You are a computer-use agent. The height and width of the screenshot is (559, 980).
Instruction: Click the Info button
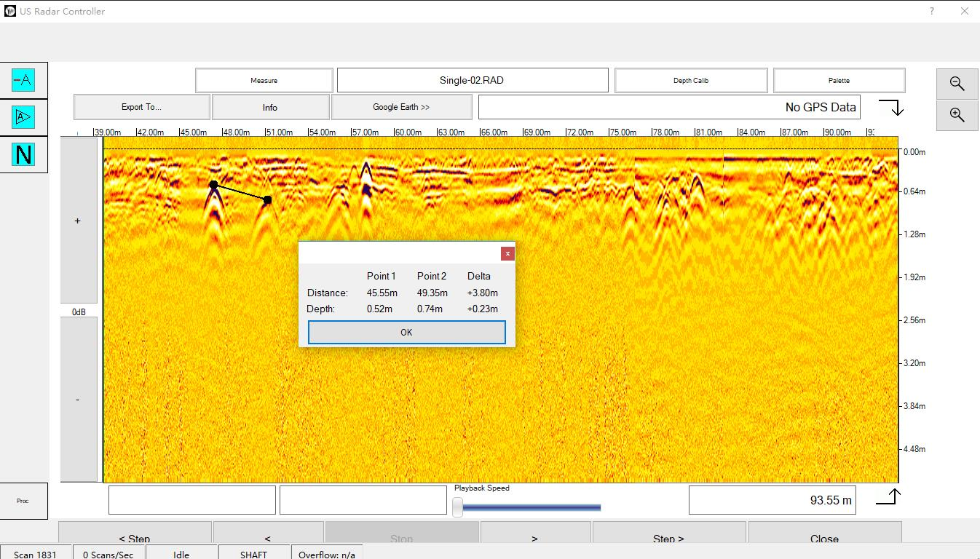[270, 107]
